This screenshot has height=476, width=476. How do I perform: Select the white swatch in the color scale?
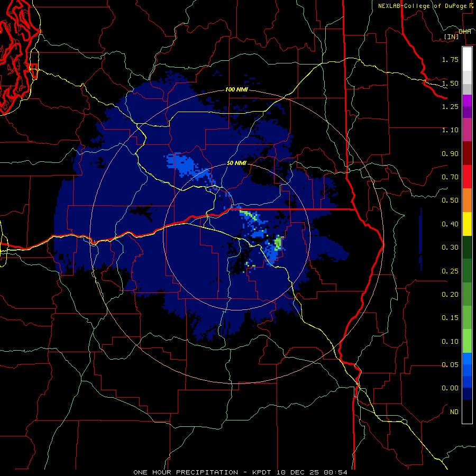pyautogui.click(x=467, y=59)
